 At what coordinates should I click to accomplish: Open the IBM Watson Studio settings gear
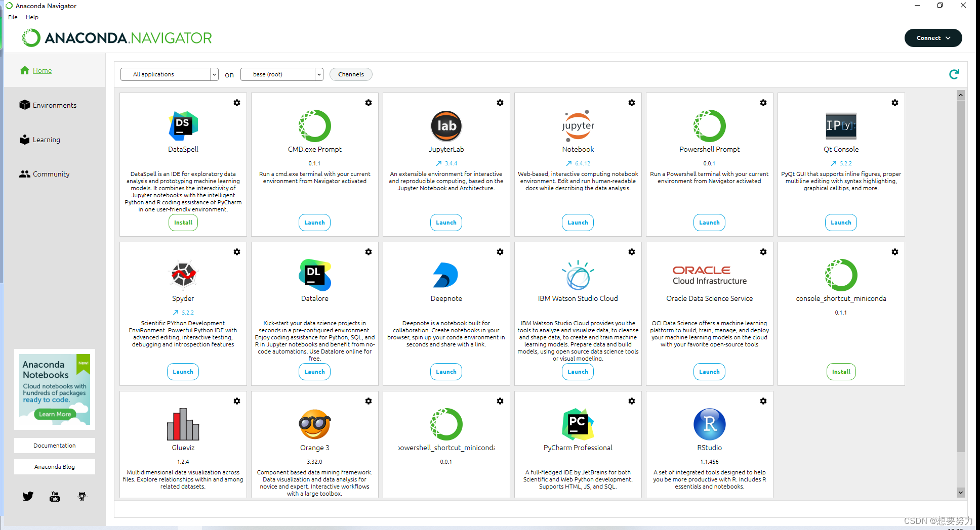[632, 252]
